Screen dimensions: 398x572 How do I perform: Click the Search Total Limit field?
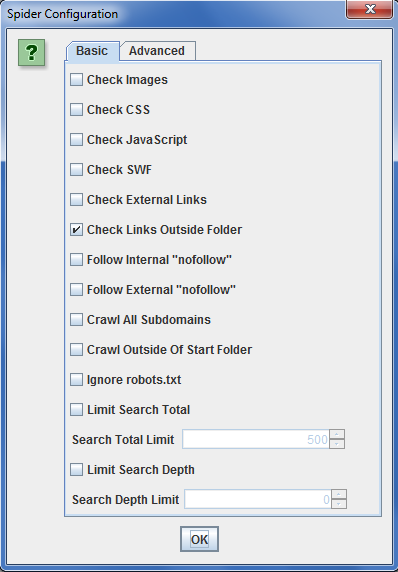(256, 439)
